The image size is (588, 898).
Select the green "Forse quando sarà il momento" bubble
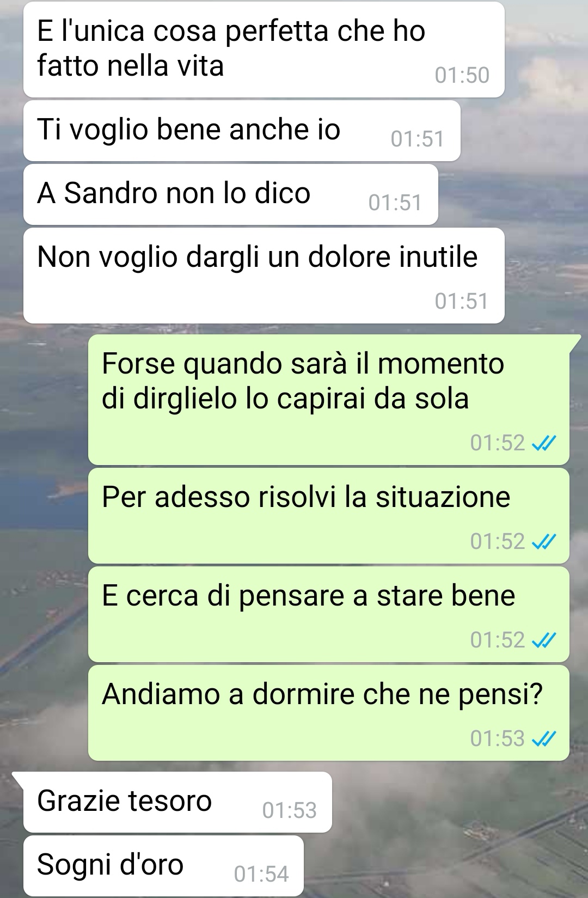point(329,400)
